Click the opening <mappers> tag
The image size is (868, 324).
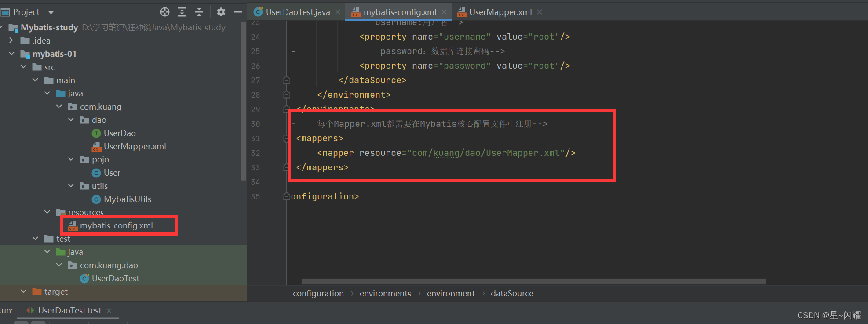(320, 138)
